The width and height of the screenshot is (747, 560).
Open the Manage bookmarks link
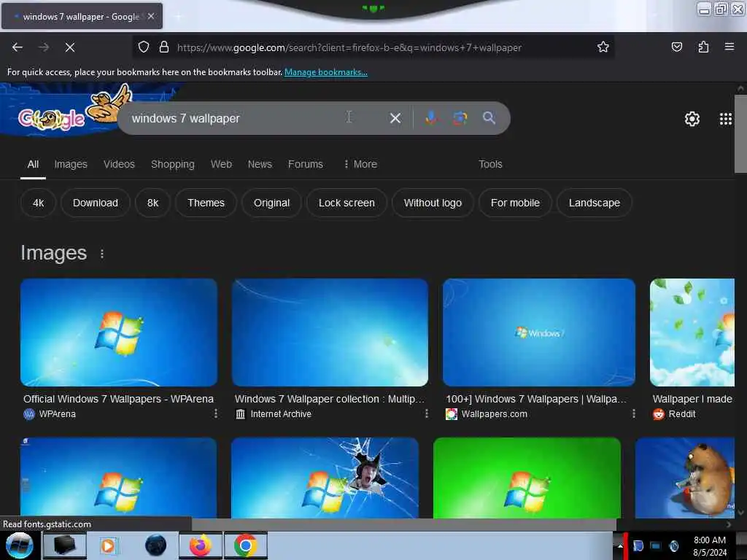click(326, 72)
